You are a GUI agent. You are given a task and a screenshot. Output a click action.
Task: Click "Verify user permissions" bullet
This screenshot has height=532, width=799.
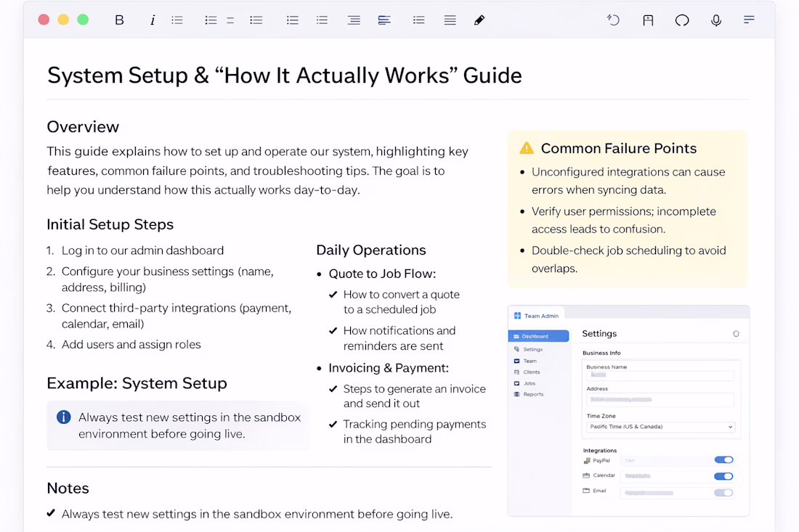(x=624, y=220)
